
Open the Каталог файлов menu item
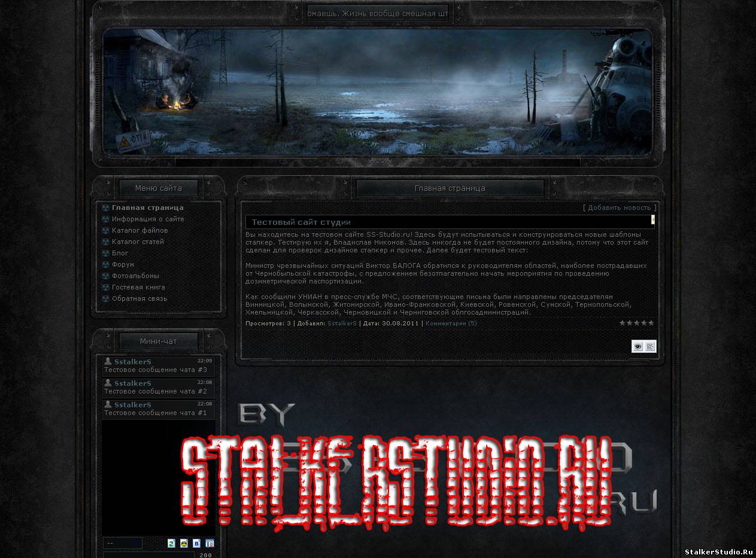click(x=139, y=231)
